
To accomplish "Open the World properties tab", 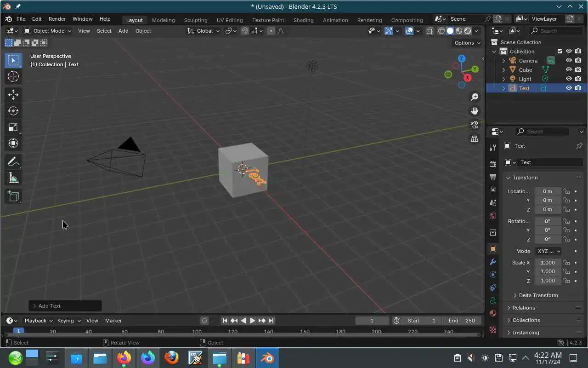I will tap(493, 216).
